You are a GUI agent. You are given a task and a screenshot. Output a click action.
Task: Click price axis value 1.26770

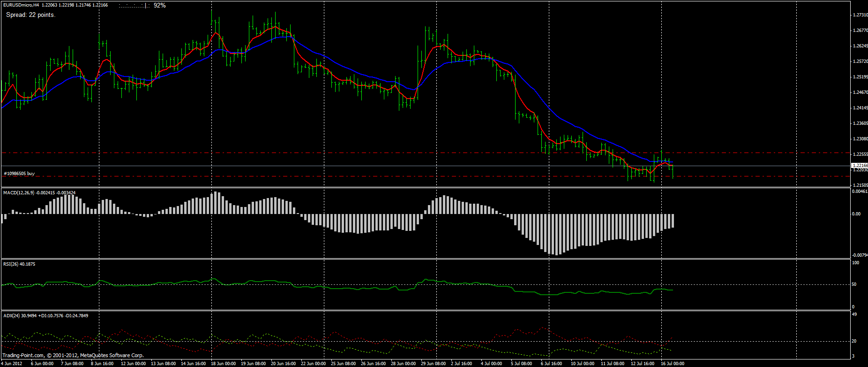860,31
